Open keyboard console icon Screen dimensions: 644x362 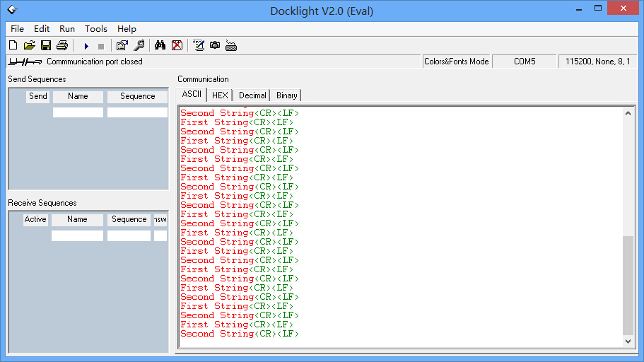pos(231,46)
